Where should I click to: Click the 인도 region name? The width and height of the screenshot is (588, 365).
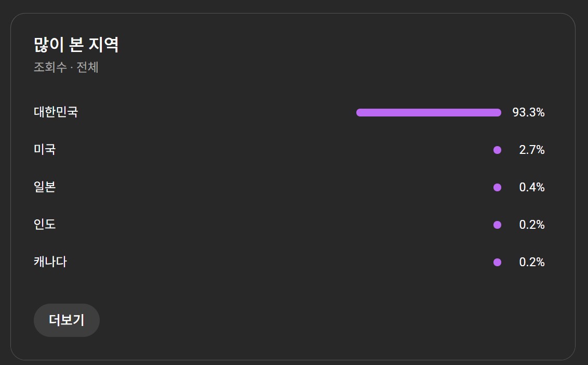[x=45, y=225]
